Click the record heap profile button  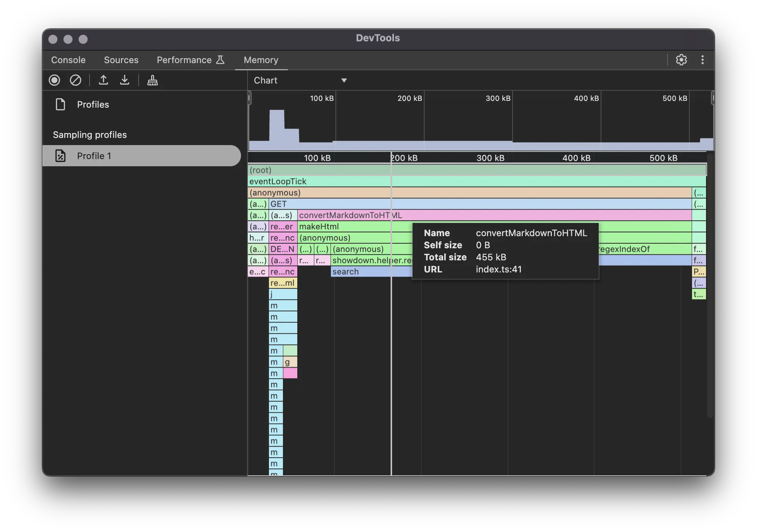pos(54,80)
